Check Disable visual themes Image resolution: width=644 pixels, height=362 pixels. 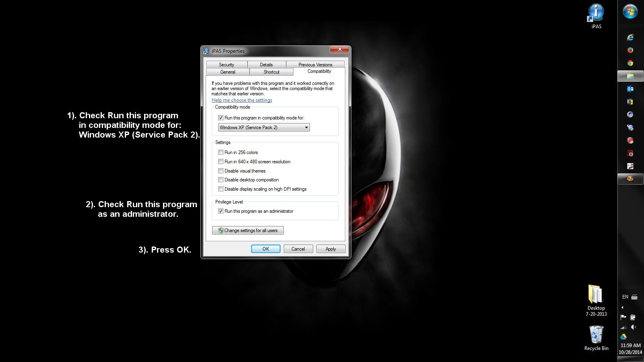coord(221,171)
